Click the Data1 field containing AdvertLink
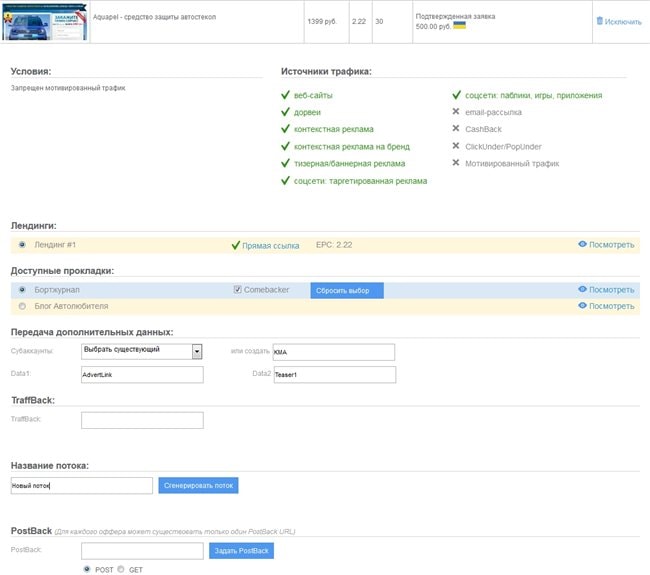This screenshot has height=575, width=650. (x=142, y=374)
